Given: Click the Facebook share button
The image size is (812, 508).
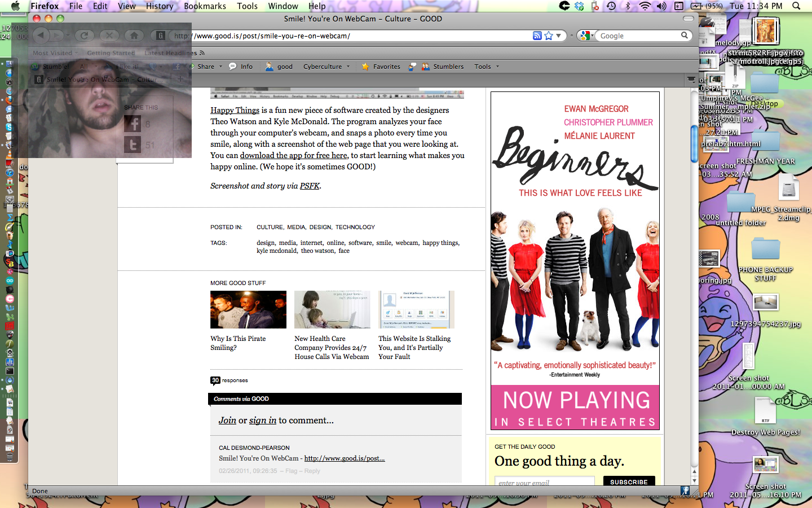Looking at the screenshot, I should click(x=133, y=124).
